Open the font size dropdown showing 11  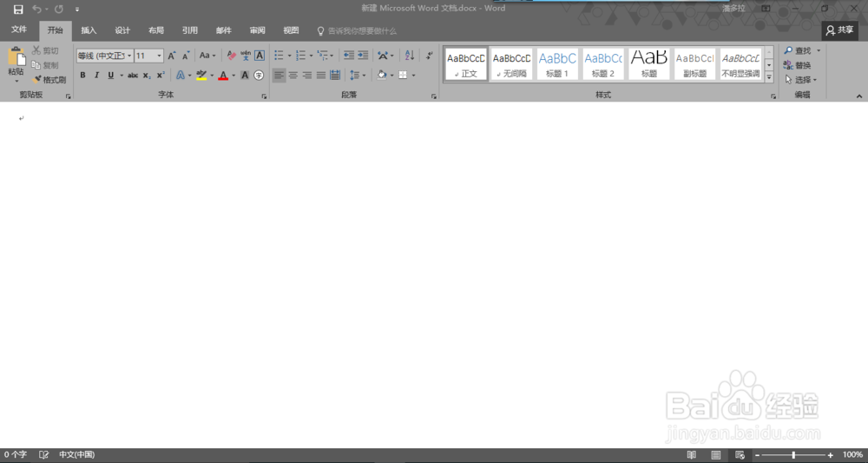pos(160,56)
